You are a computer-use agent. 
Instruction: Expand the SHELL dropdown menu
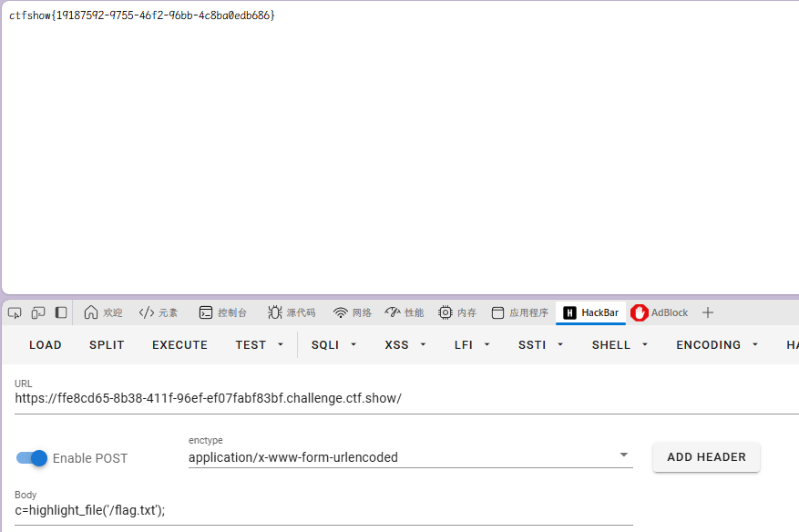(x=620, y=345)
